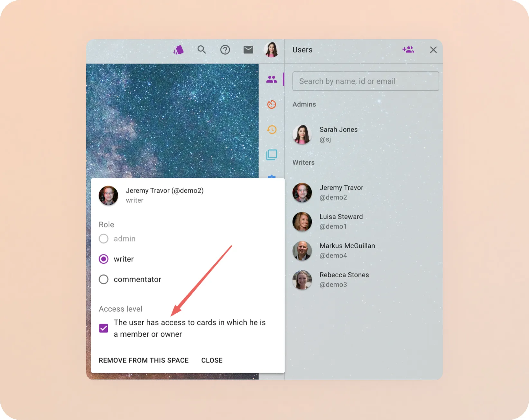Click Jeremy Travor's avatar in the dialog header
The height and width of the screenshot is (420, 529).
(x=108, y=195)
